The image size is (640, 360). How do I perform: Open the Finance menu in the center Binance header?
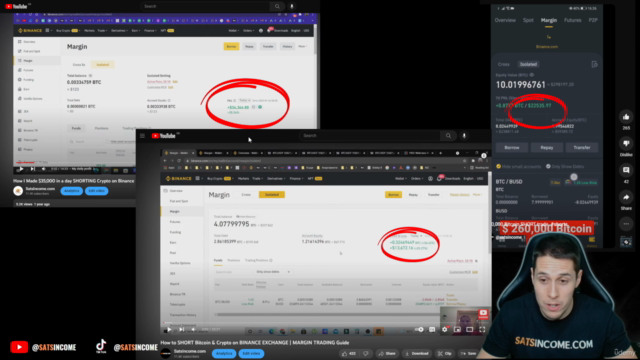coord(296,178)
